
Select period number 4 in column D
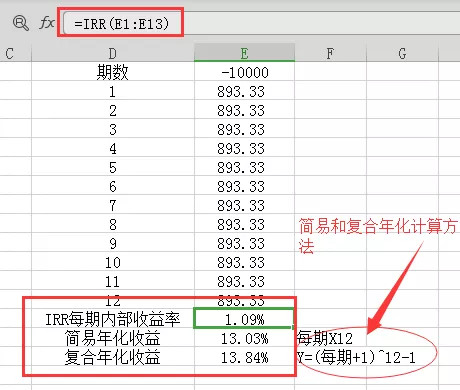click(113, 148)
